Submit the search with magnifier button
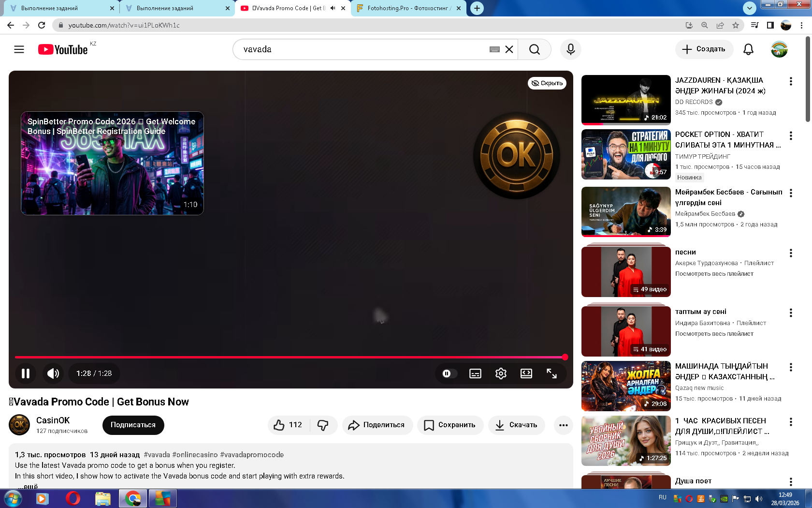The height and width of the screenshot is (508, 812). click(534, 49)
